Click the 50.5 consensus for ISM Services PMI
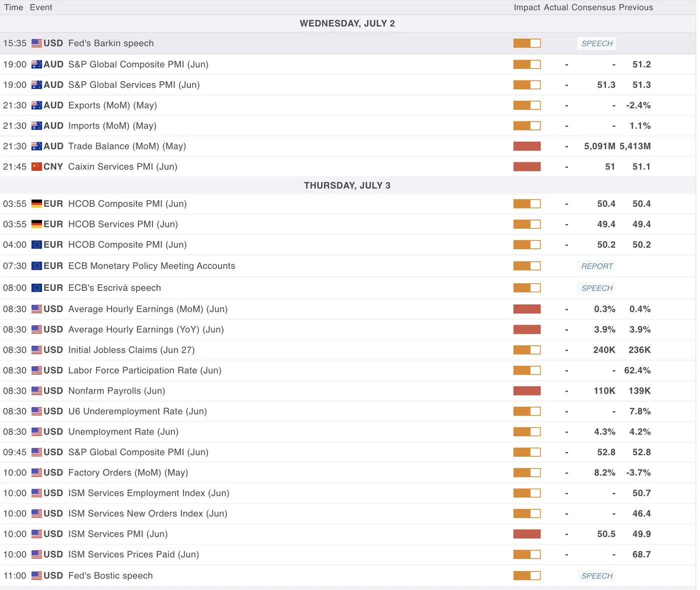The image size is (700, 590). click(606, 534)
